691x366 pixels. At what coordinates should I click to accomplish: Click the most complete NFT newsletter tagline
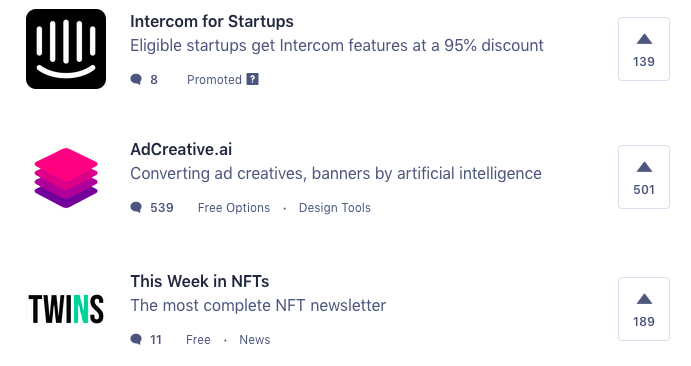tap(258, 305)
